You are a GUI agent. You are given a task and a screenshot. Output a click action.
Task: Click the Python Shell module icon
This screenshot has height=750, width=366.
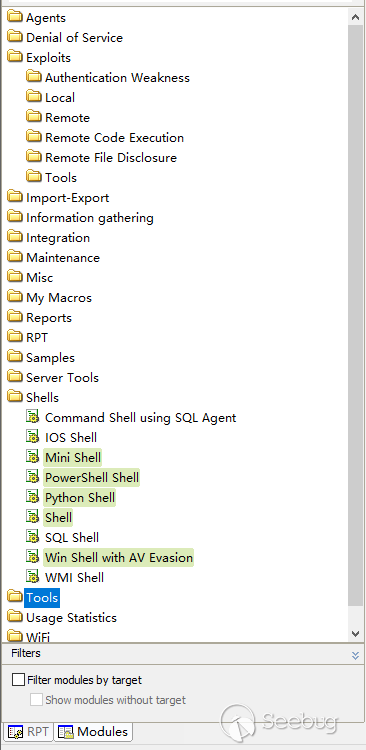click(x=32, y=497)
